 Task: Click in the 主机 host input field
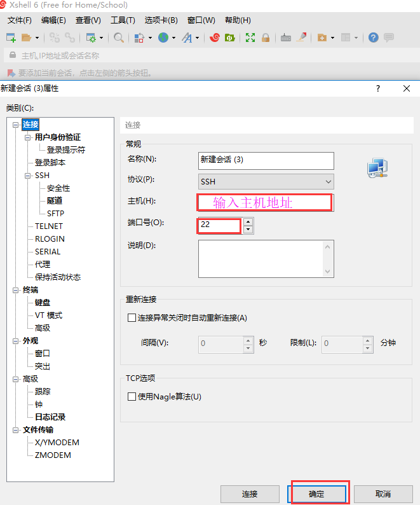[x=266, y=203]
